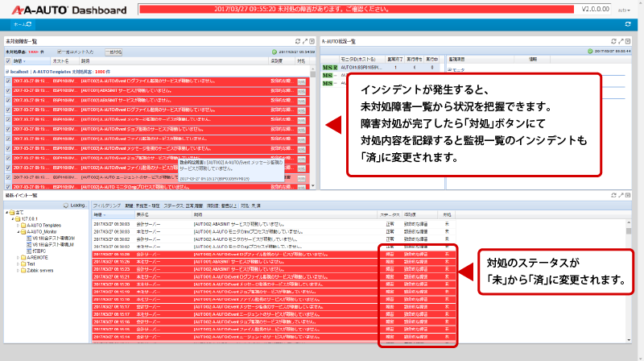Refresh the A-AUTO status list panel
The width and height of the screenshot is (644, 361).
click(613, 41)
